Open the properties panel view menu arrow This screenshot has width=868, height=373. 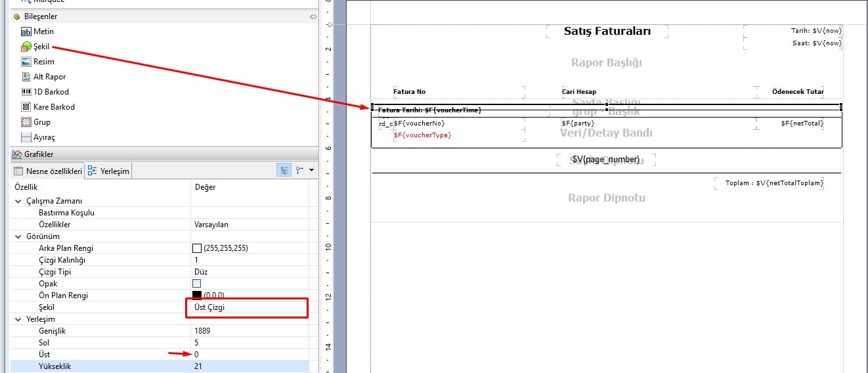coord(311,170)
